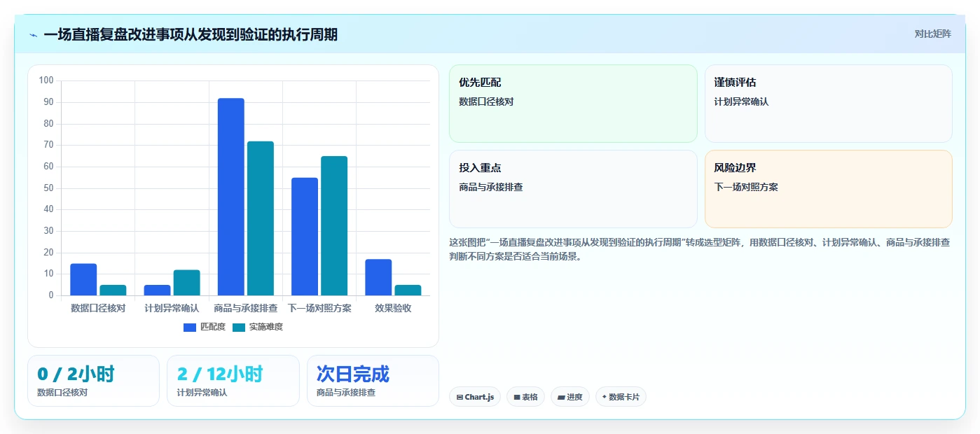Click the 对比矩阵 label in header

[x=932, y=34]
